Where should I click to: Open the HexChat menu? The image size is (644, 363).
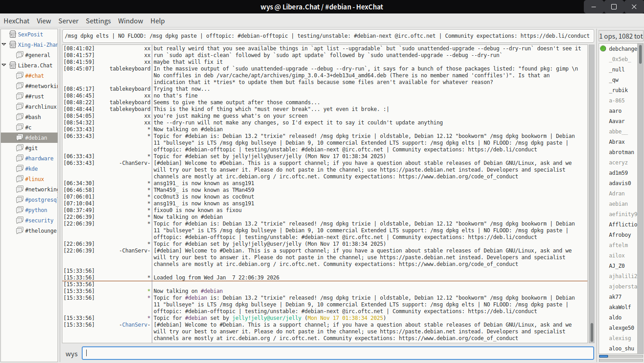pos(17,21)
